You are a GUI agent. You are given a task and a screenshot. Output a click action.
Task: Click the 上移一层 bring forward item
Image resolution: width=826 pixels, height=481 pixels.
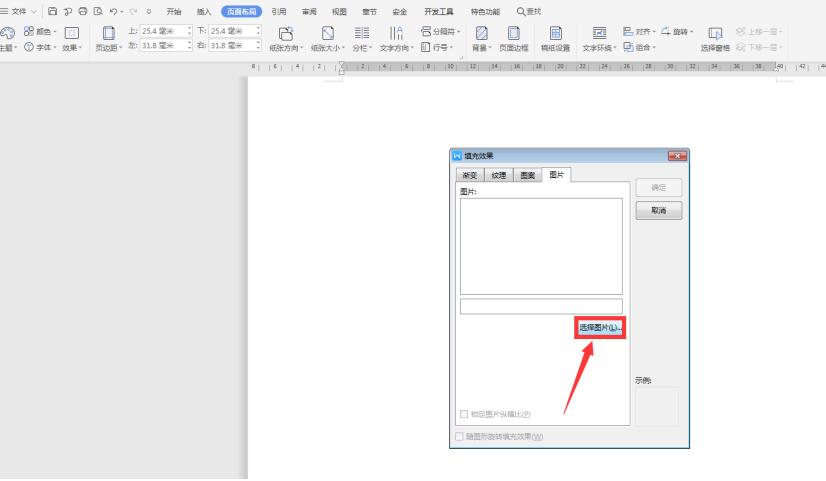(759, 32)
